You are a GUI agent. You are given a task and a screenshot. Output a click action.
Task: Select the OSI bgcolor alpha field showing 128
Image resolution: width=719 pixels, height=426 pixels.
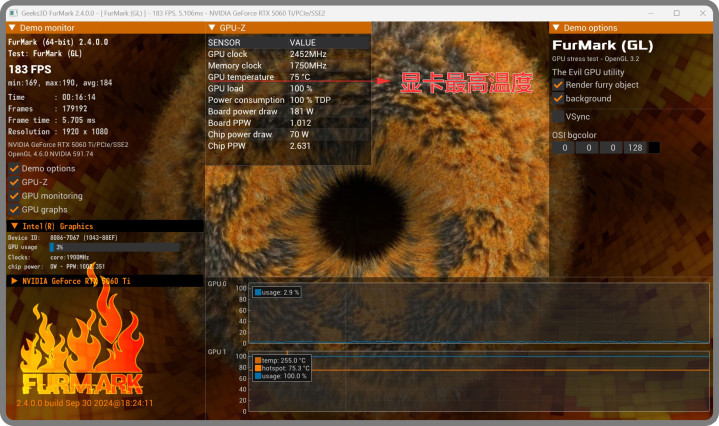point(635,148)
